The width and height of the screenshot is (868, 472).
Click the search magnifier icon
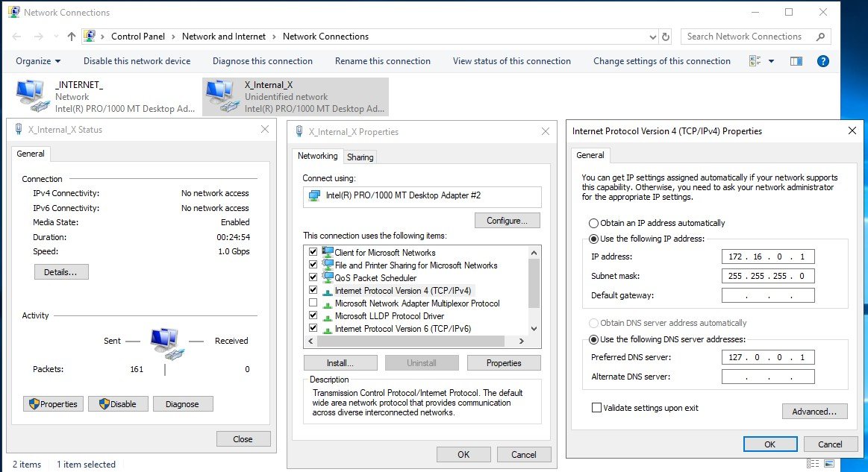click(x=820, y=37)
